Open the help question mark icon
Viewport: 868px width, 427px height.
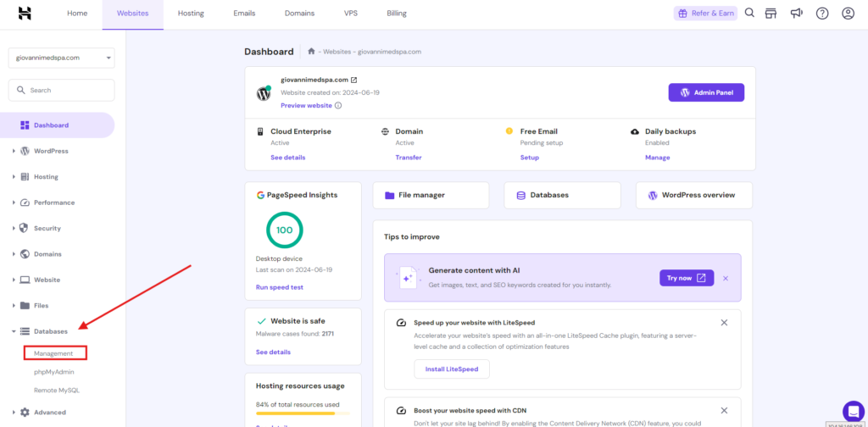(x=821, y=14)
